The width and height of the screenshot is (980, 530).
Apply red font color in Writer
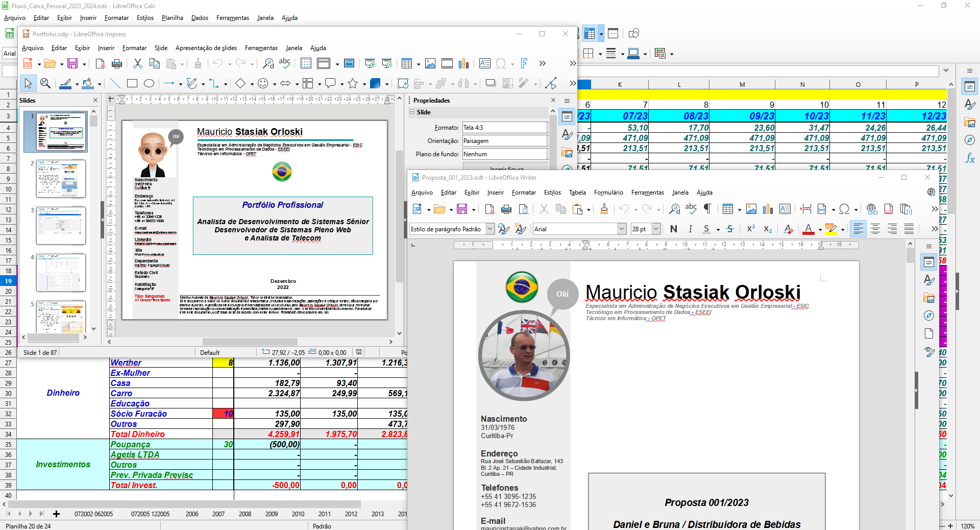pos(808,229)
